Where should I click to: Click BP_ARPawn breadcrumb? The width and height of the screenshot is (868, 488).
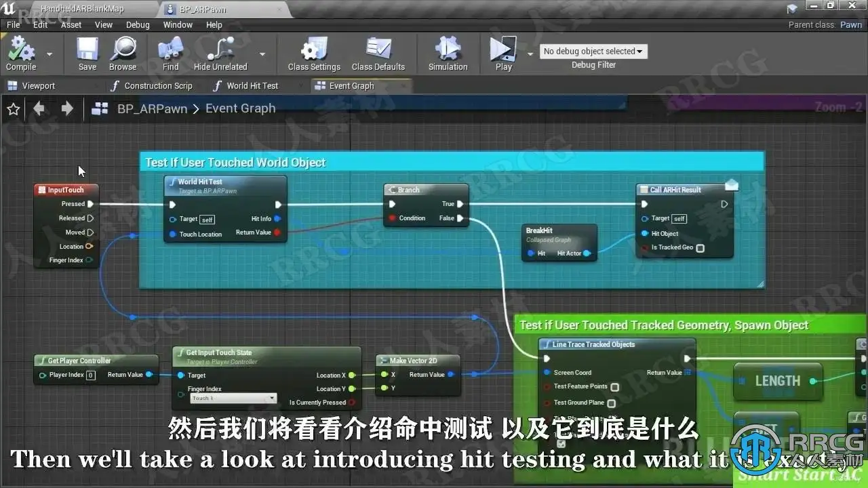point(152,108)
